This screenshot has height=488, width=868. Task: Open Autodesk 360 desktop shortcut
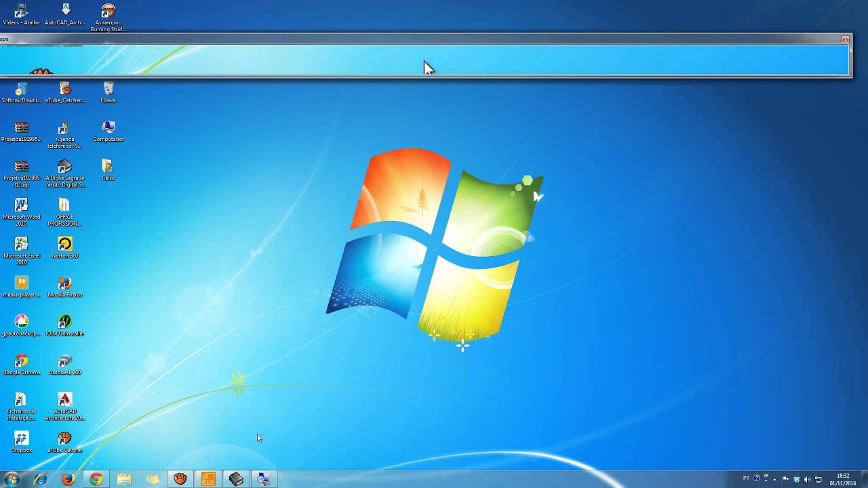65,365
